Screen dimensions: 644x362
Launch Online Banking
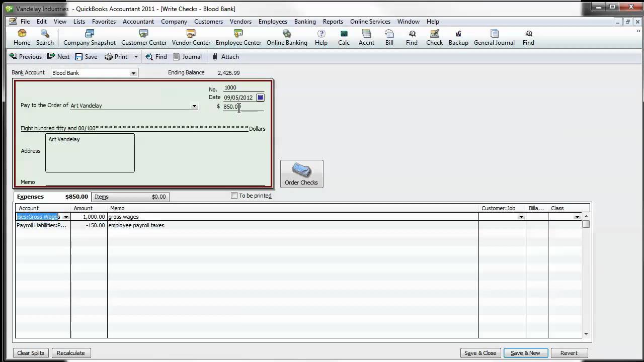[x=287, y=38]
